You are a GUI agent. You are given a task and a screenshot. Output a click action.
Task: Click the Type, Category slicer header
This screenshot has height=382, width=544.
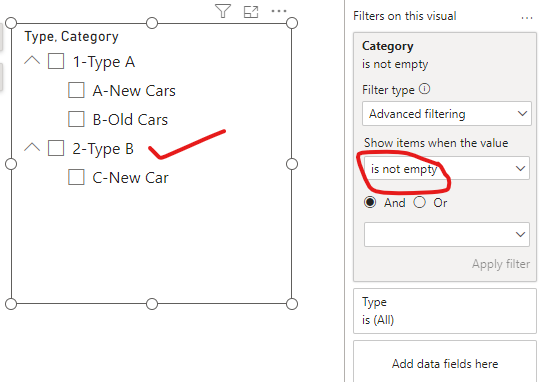71,36
